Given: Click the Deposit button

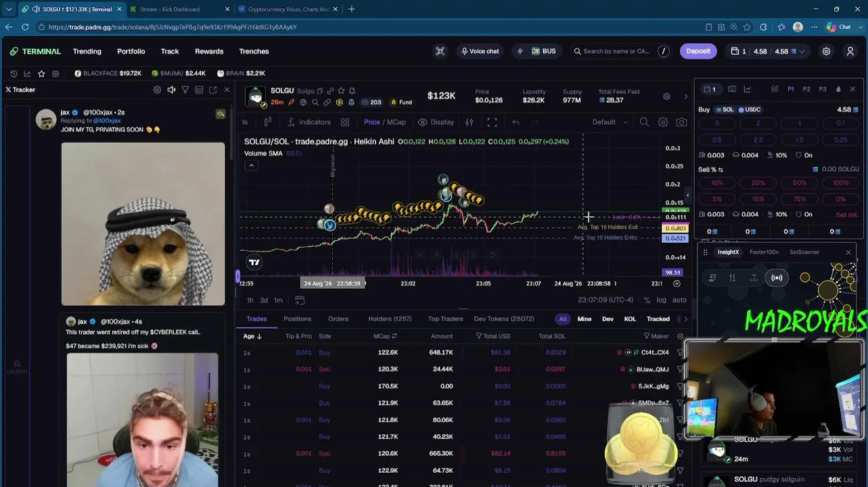Looking at the screenshot, I should tap(698, 51).
